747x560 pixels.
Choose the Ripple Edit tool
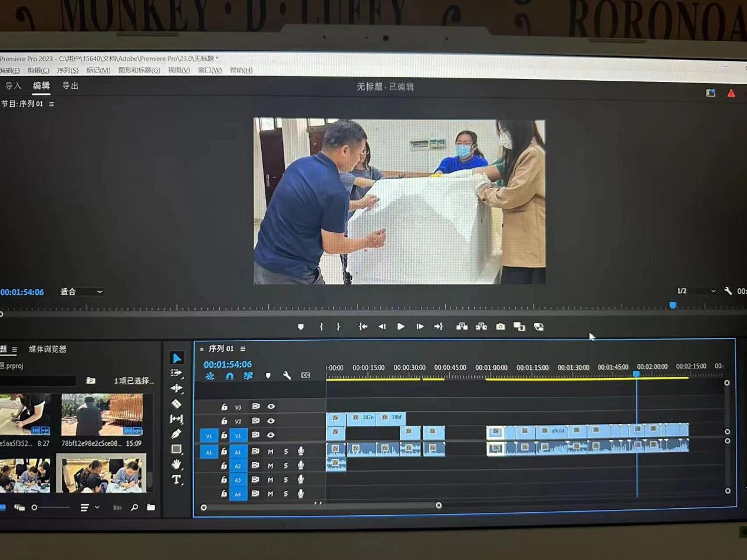pyautogui.click(x=176, y=388)
